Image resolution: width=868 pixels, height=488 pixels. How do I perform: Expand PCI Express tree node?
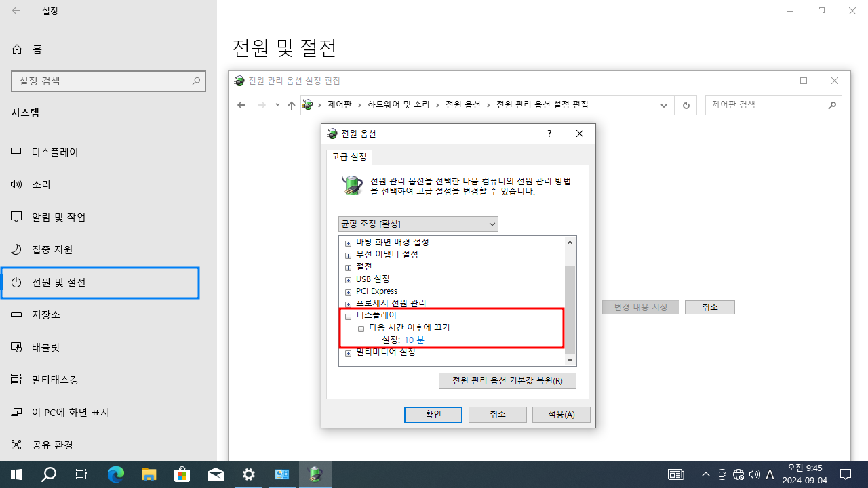coord(348,292)
